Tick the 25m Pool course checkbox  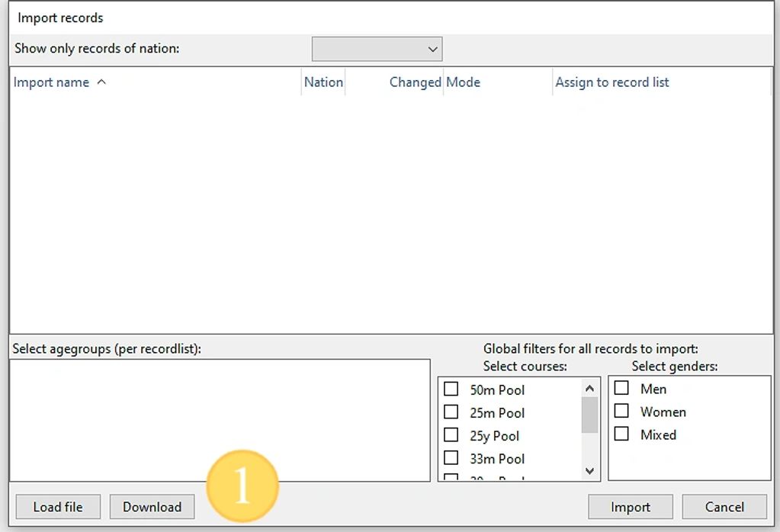point(451,412)
